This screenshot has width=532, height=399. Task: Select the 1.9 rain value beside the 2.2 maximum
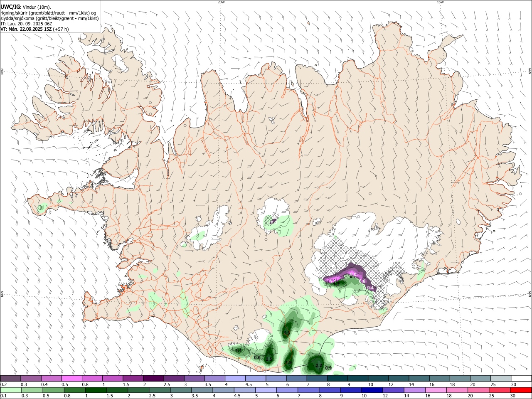(288, 363)
